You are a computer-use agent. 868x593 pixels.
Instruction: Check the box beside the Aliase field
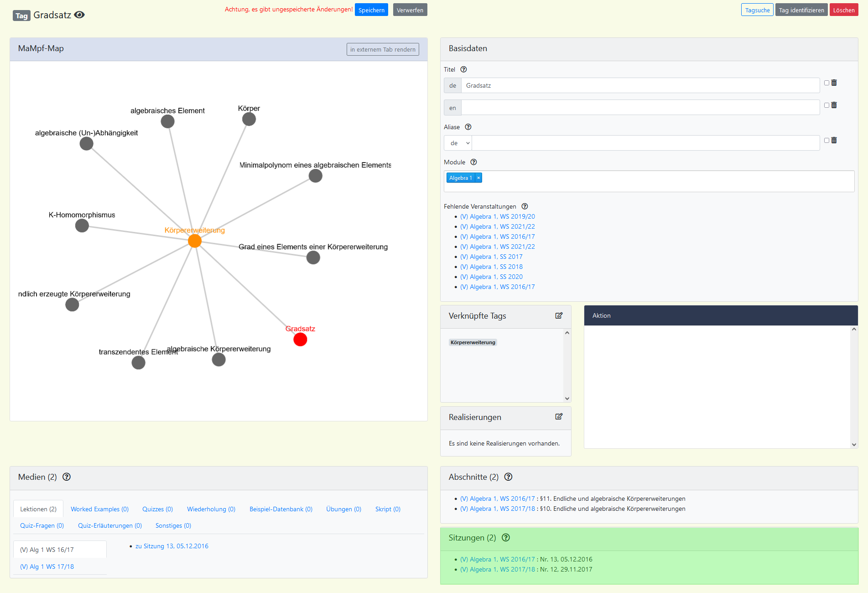[x=826, y=141]
